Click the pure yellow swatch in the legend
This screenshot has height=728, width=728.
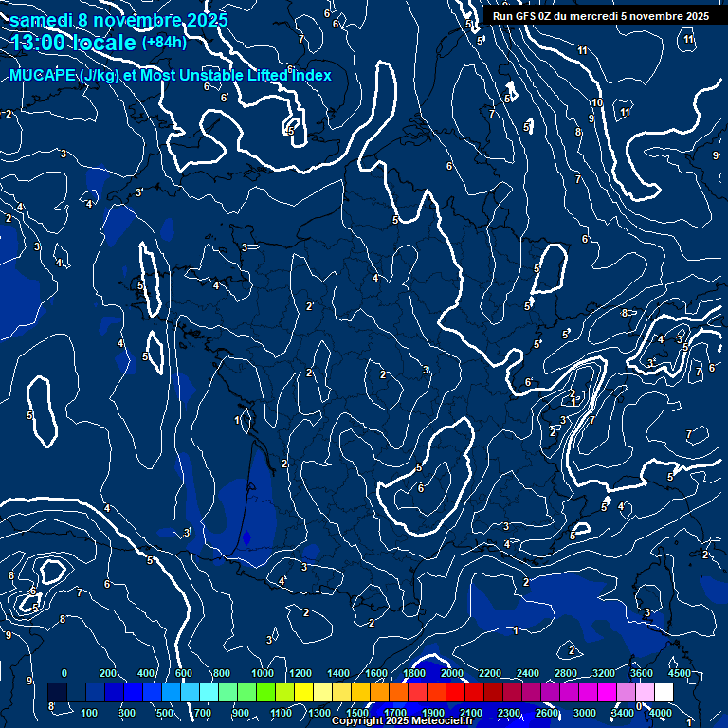(303, 692)
